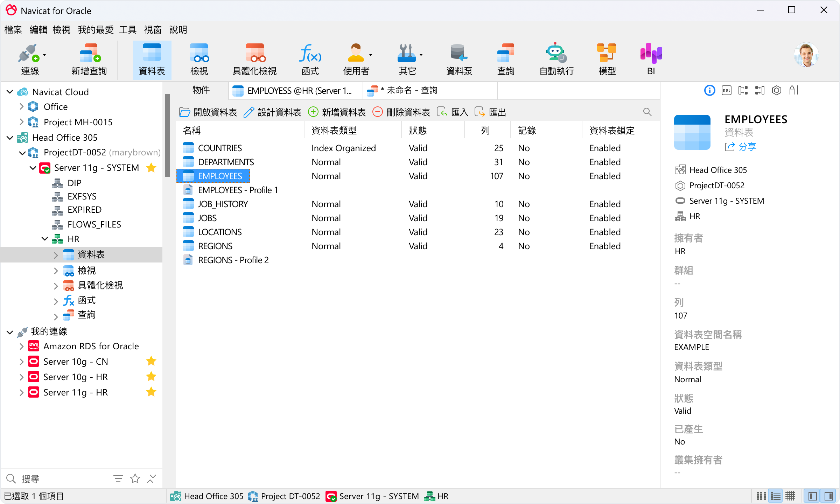This screenshot has height=504, width=840.
Task: Expand the Office project node
Action: 21,106
